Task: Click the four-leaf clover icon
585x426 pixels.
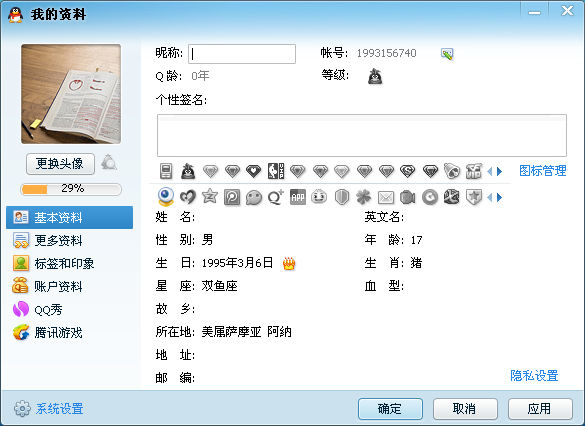Action: click(364, 197)
